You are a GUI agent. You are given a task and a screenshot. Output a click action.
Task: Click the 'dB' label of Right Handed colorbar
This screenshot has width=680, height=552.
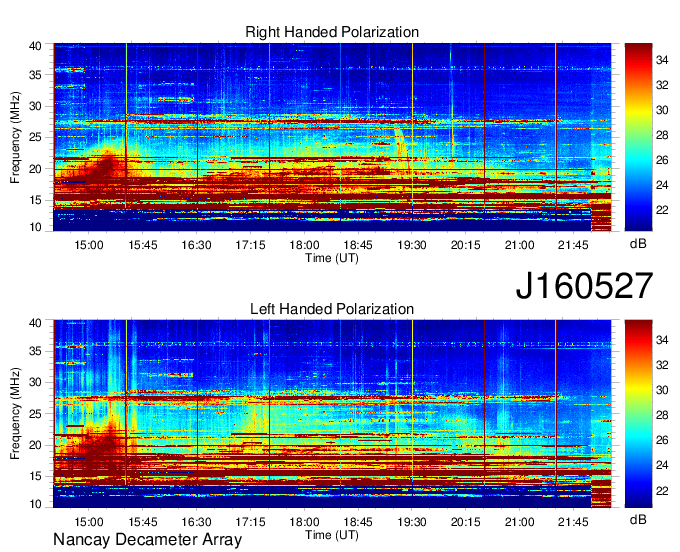638,244
